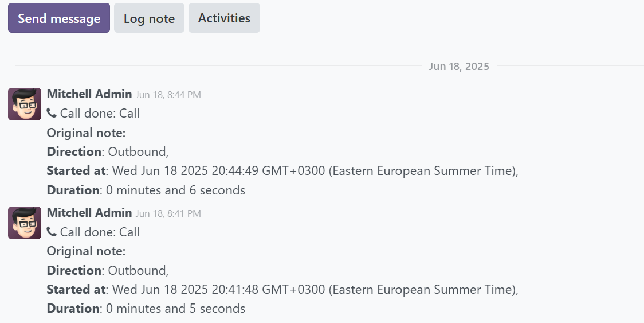Click the 5 seconds duration text
Viewport: 644px width, 323px height.
(x=175, y=309)
